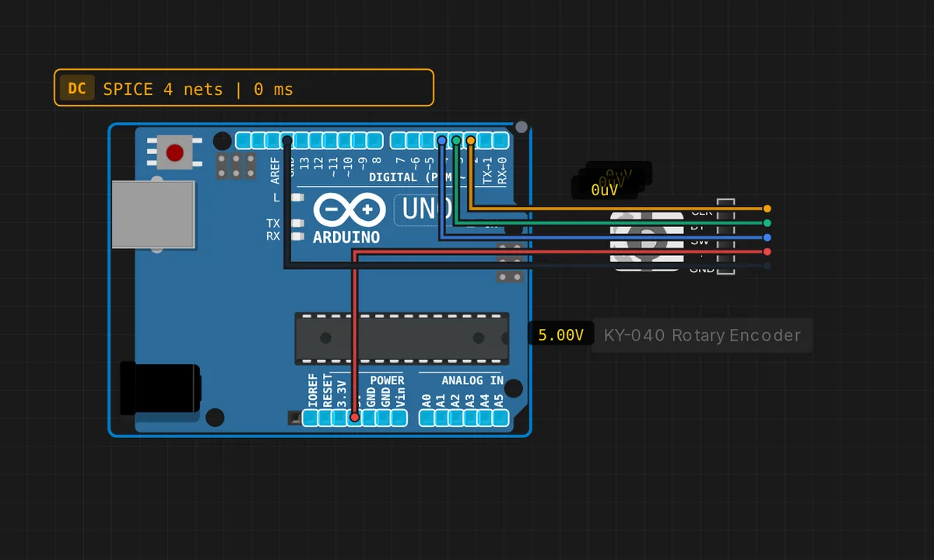This screenshot has height=560, width=934.
Task: Select the Arduino USB port connector
Action: (x=153, y=215)
